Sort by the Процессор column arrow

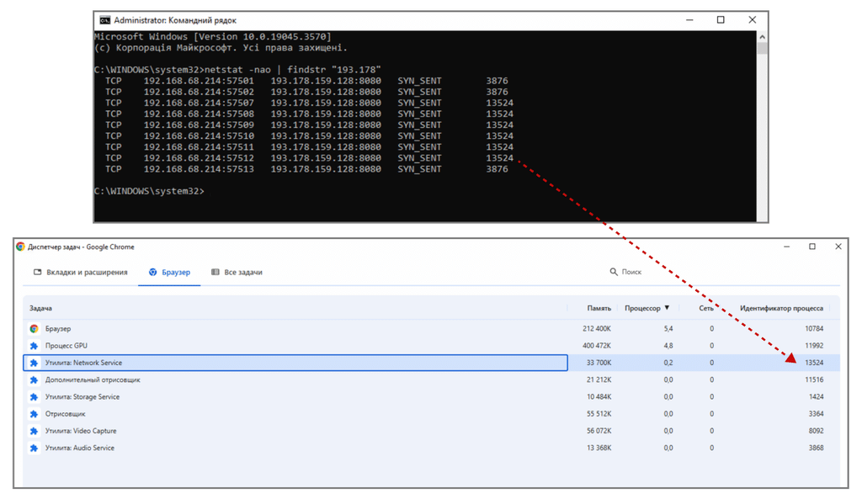(x=667, y=308)
